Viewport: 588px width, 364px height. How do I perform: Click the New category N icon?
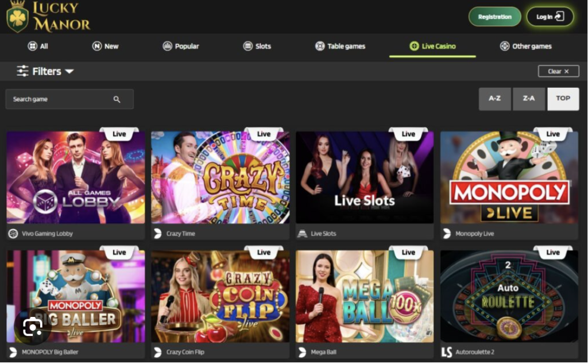96,46
